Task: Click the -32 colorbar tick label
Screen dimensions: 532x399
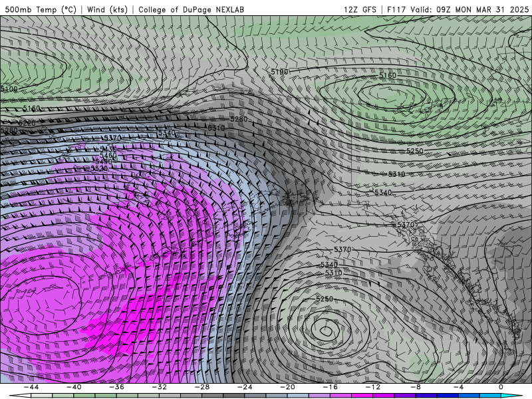Action: point(159,387)
